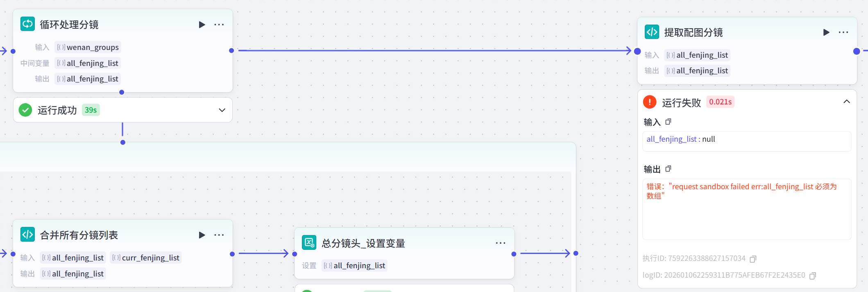
Task: Run the 合并所有分镜列表 node
Action: (x=202, y=235)
